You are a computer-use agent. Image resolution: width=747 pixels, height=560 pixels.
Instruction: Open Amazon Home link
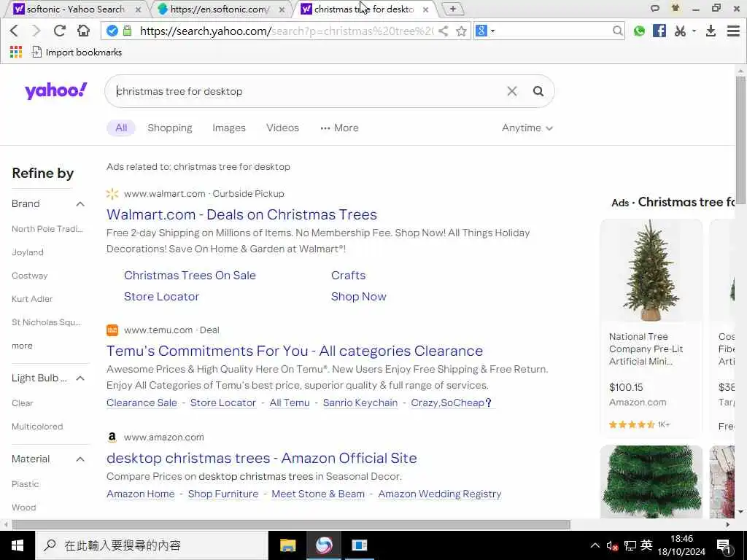tap(141, 494)
